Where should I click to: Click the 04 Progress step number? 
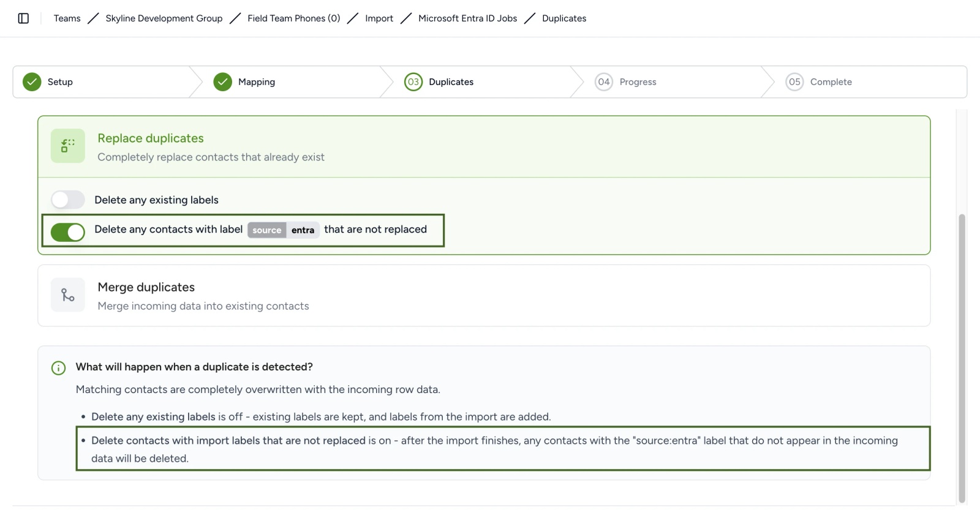(604, 81)
